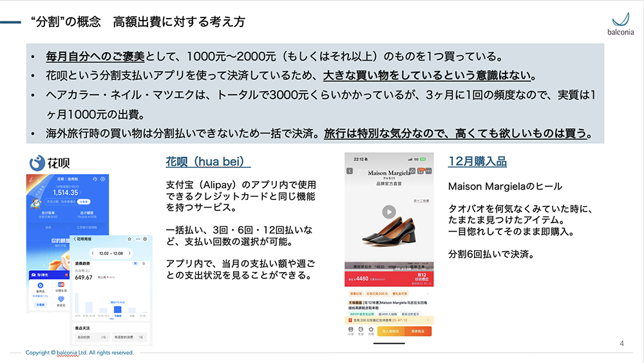Tap the star icon in 花呗周报 header

[129, 239]
